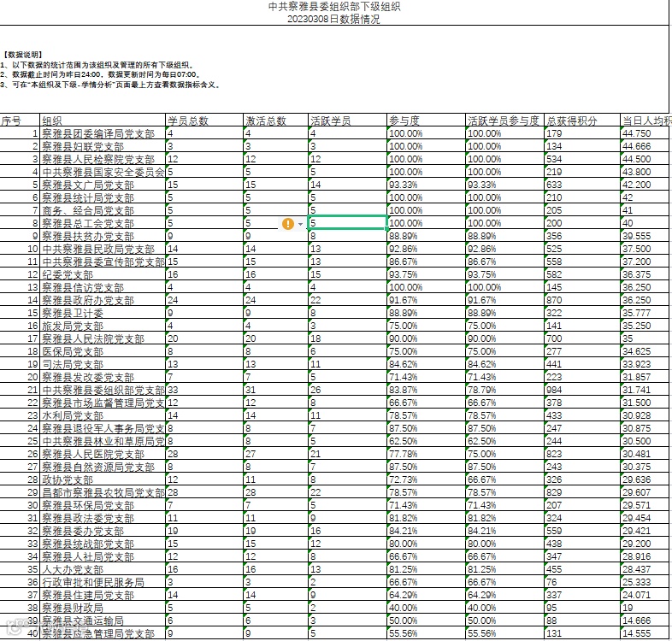Click the 组织 column header
Screen dimensions: 672x641
pos(103,121)
